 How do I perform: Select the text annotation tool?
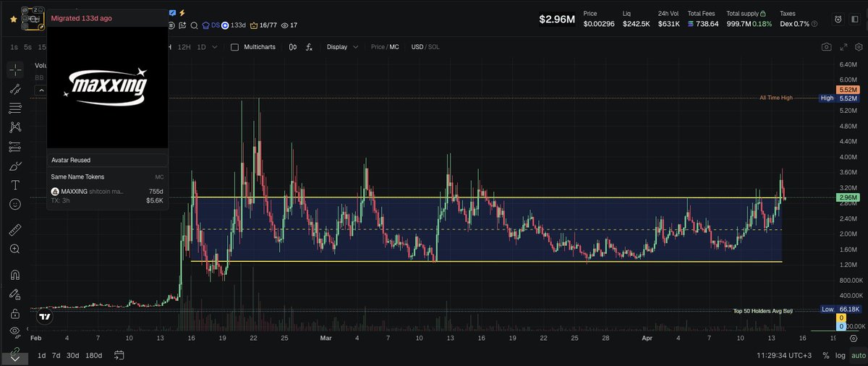[x=15, y=185]
